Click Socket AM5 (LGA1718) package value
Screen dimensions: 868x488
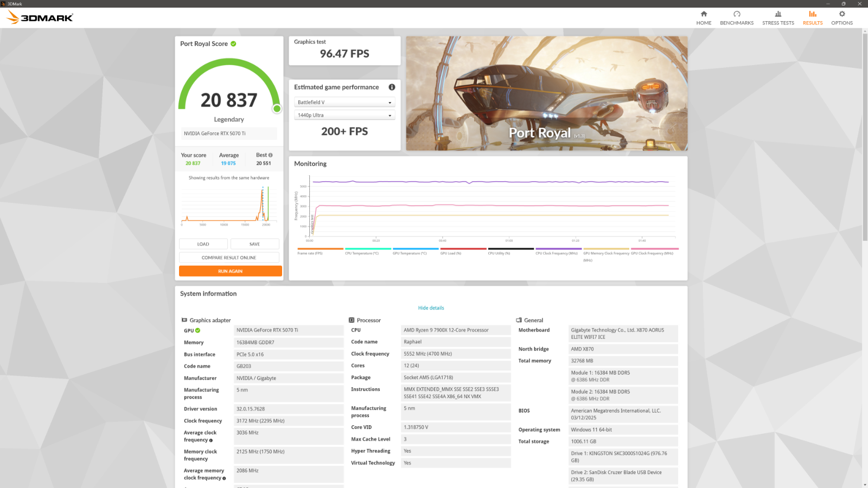click(456, 378)
